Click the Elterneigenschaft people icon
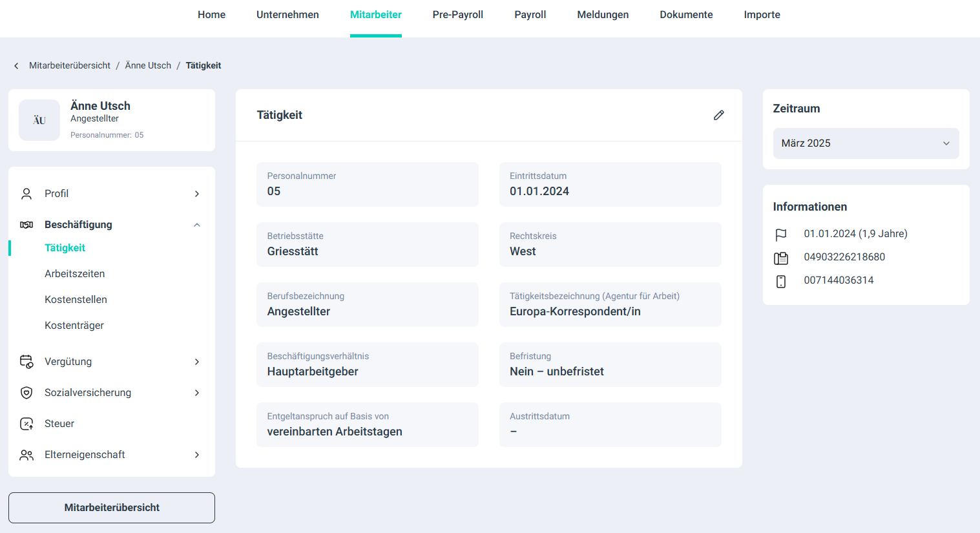This screenshot has width=980, height=533. (26, 455)
